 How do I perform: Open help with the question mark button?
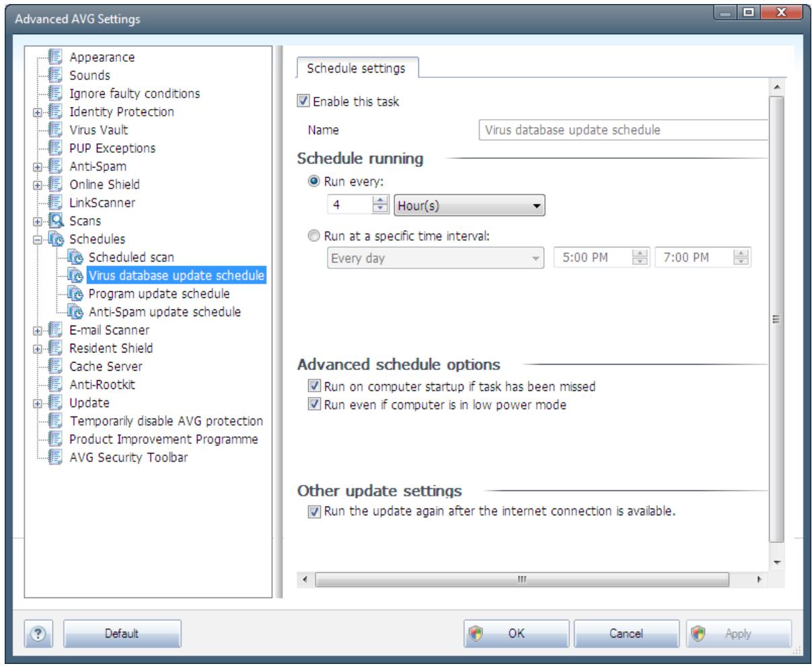38,633
